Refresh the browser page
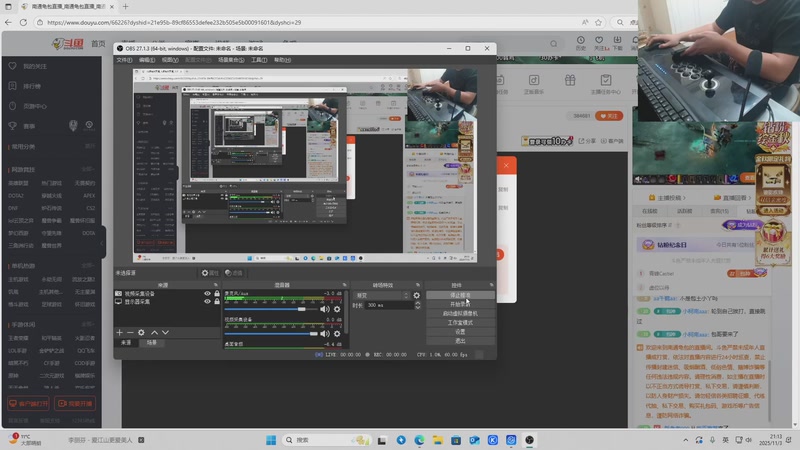 (23, 22)
